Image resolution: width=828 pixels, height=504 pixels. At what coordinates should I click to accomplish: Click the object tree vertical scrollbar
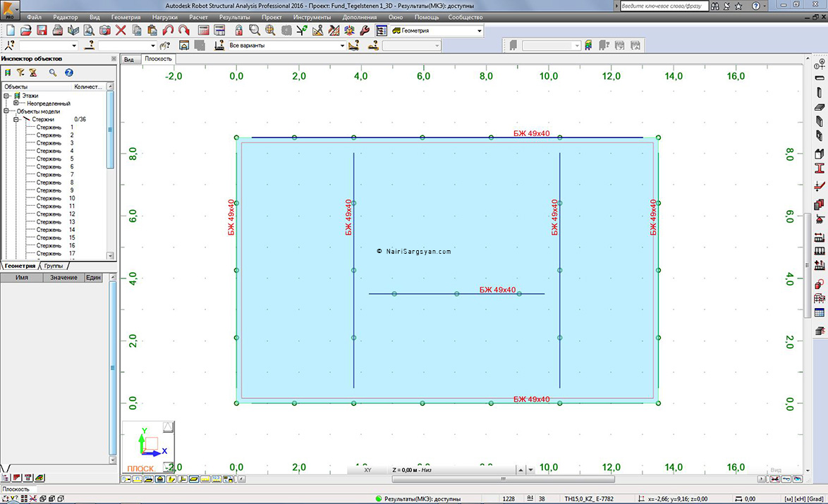[110, 129]
